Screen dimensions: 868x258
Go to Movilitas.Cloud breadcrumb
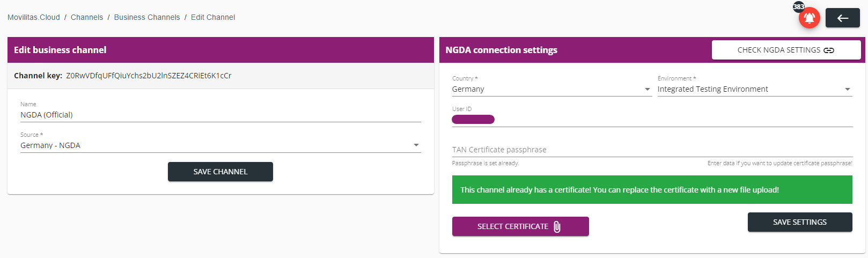34,17
